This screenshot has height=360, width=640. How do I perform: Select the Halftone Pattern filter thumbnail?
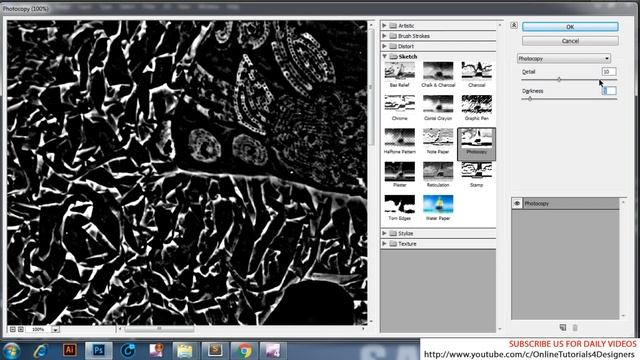(x=399, y=138)
